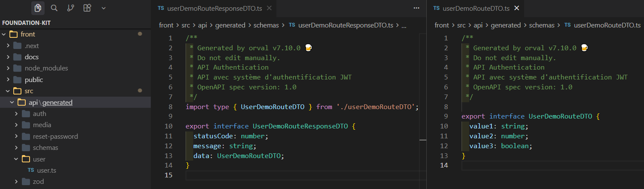Select the schemas folder icon
The height and width of the screenshot is (189, 644).
[x=25, y=147]
